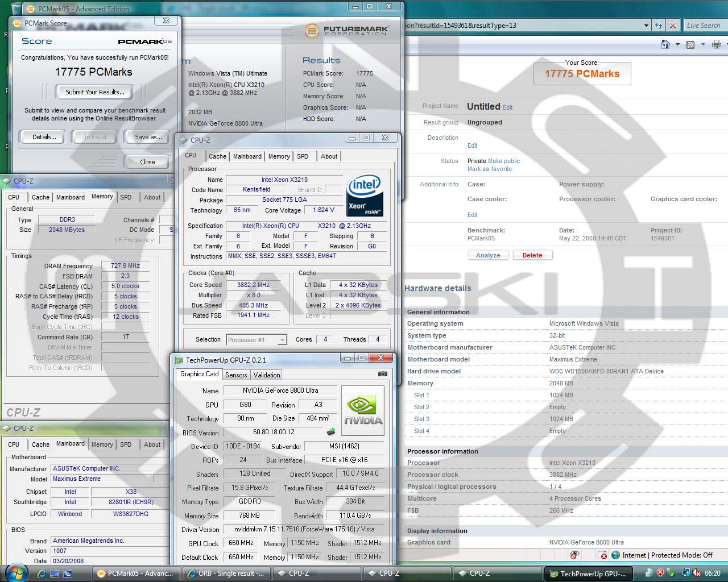Image resolution: width=728 pixels, height=582 pixels.
Task: Click the NVIDIA logo in GPU-Z
Action: pos(363,411)
